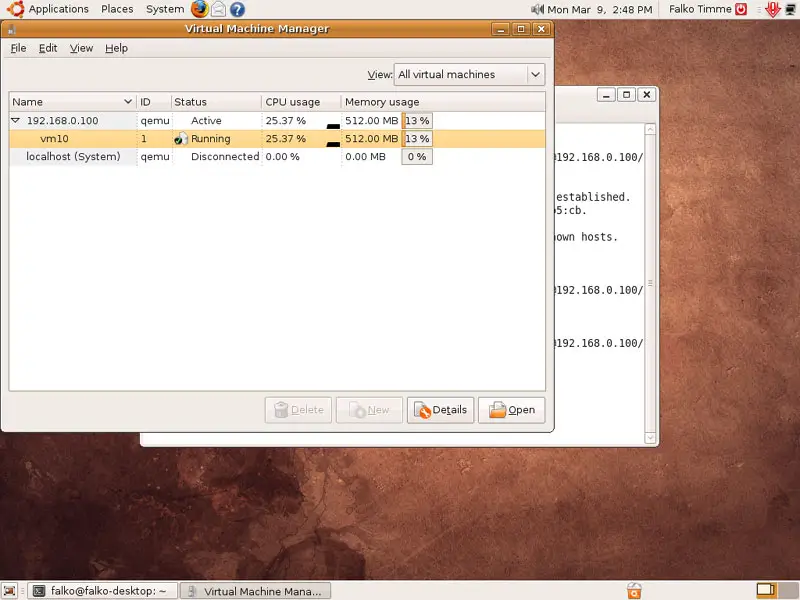Open the File menu
This screenshot has width=800, height=600.
[18, 48]
